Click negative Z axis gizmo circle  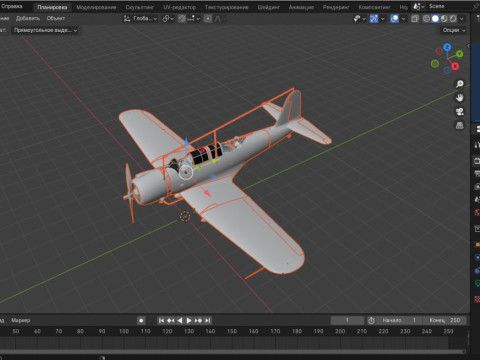(x=447, y=70)
